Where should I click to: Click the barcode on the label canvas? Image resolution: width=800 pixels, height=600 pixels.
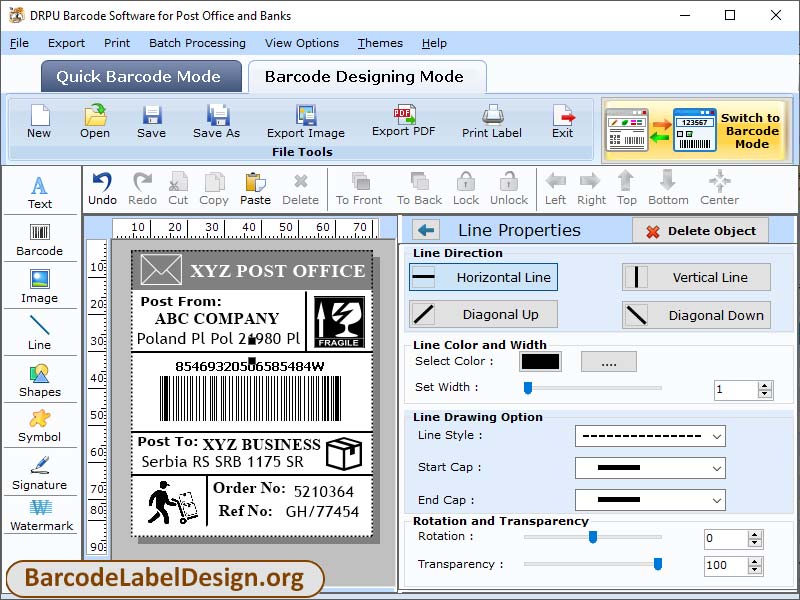tap(250, 398)
